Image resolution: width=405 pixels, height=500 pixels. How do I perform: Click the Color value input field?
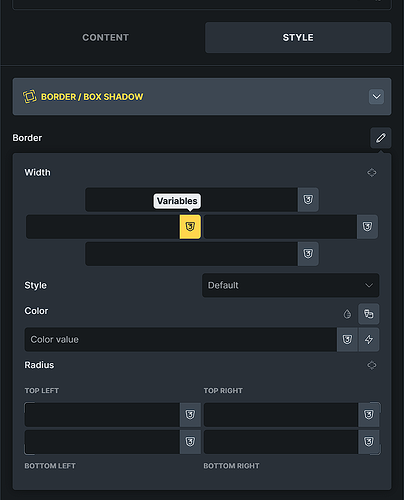181,340
